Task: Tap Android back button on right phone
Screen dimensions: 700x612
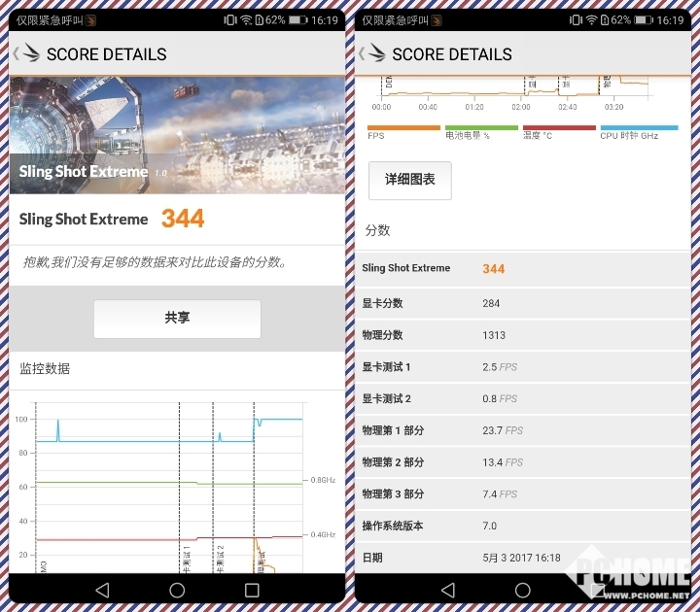Action: point(448,591)
